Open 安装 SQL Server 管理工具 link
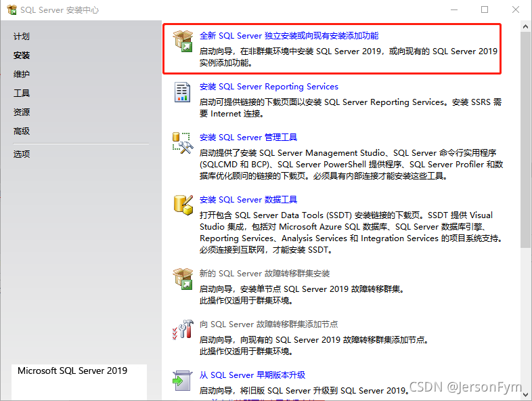This screenshot has width=532, height=401. 248,138
